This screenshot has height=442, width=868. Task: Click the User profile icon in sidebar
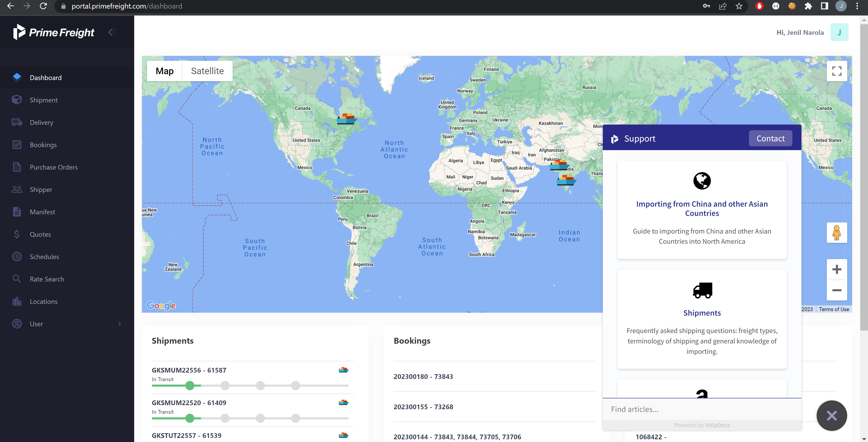tap(17, 324)
